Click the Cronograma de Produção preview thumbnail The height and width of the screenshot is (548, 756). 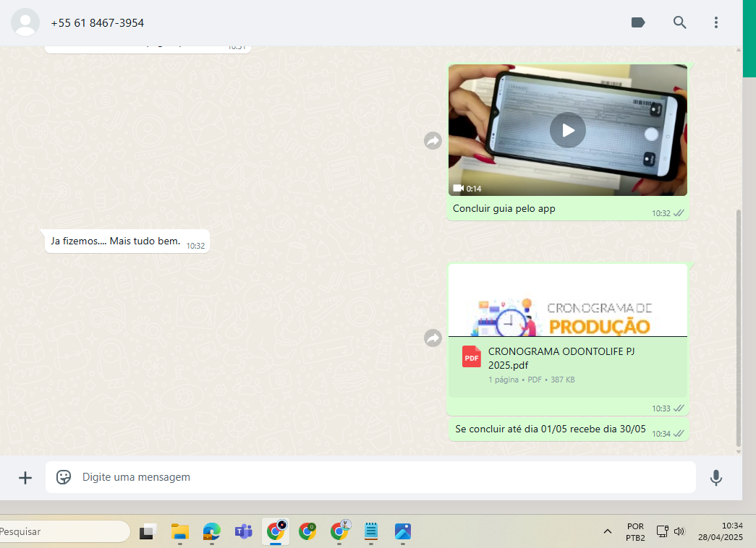[x=567, y=301]
